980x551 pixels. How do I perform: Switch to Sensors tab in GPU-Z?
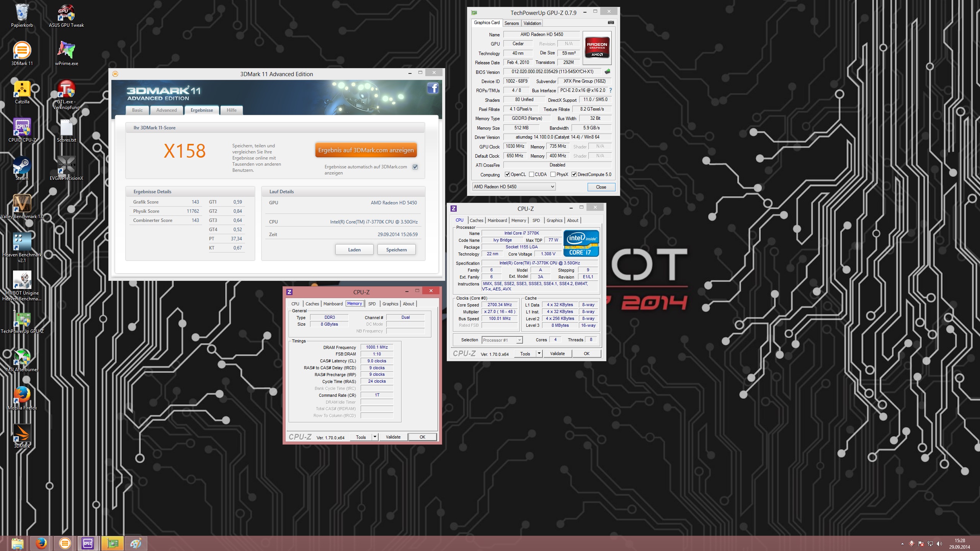(x=511, y=23)
